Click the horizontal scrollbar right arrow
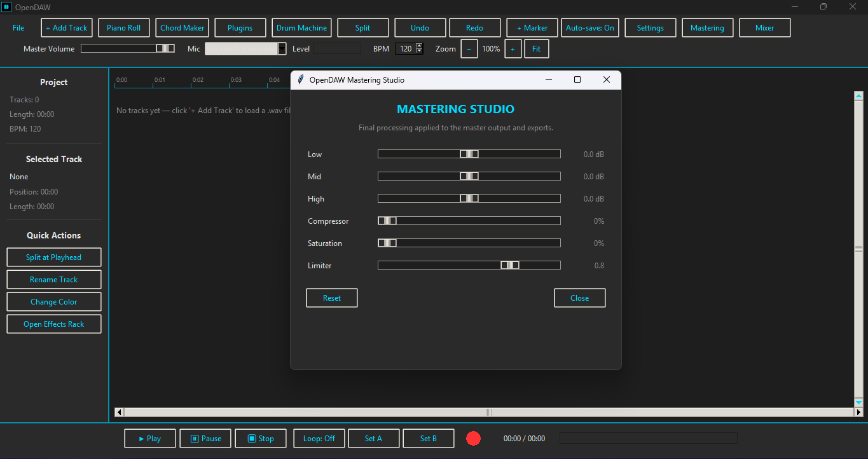The image size is (868, 459). (x=858, y=412)
